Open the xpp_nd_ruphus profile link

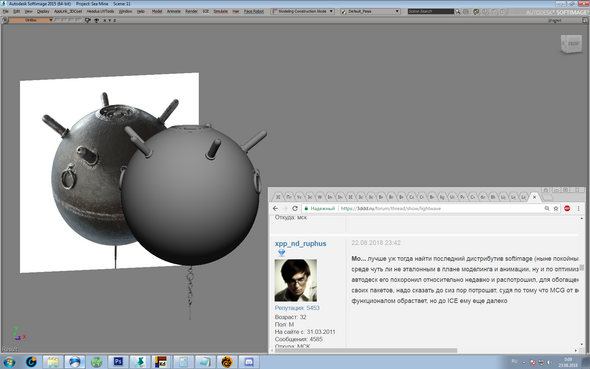pyautogui.click(x=300, y=244)
